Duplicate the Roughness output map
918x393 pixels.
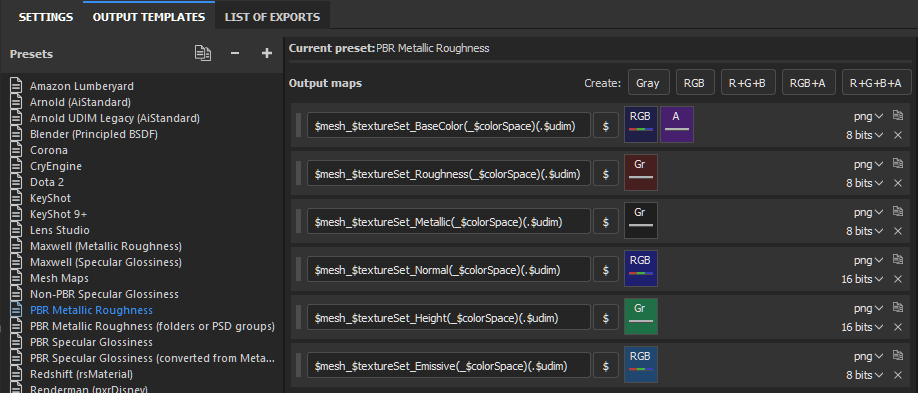897,164
